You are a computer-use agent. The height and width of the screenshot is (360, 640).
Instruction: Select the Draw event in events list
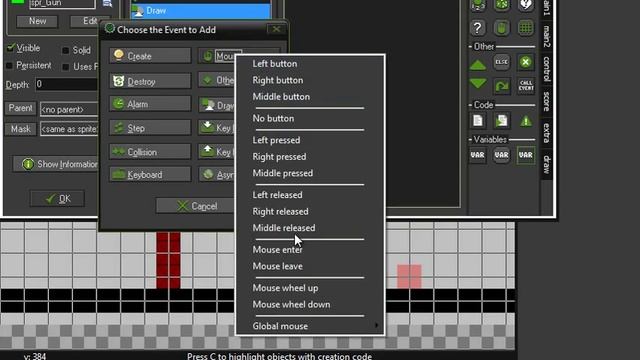click(x=200, y=11)
